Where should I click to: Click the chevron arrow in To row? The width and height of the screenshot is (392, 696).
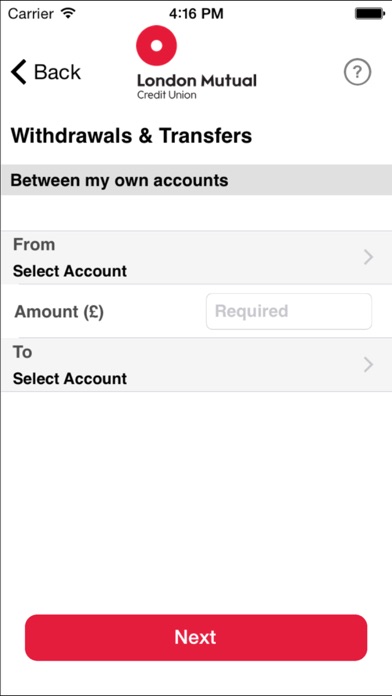pos(368,365)
